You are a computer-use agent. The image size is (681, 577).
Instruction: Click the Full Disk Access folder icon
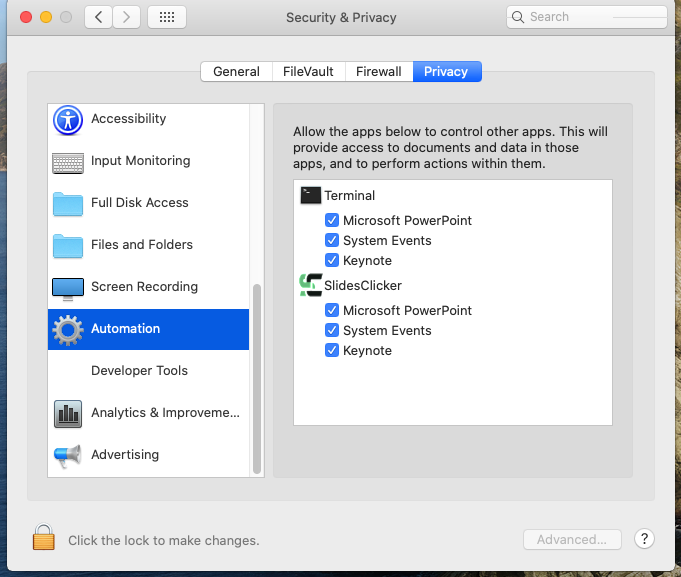(68, 204)
